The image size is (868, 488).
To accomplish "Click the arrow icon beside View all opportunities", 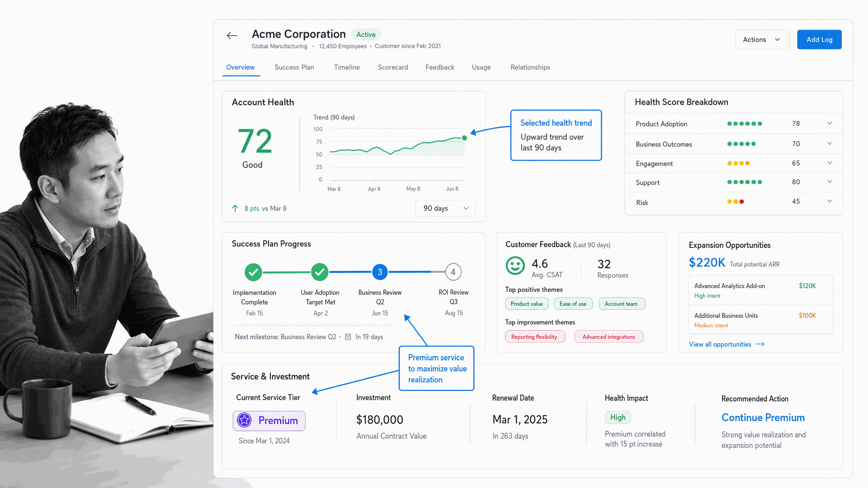I will (760, 344).
